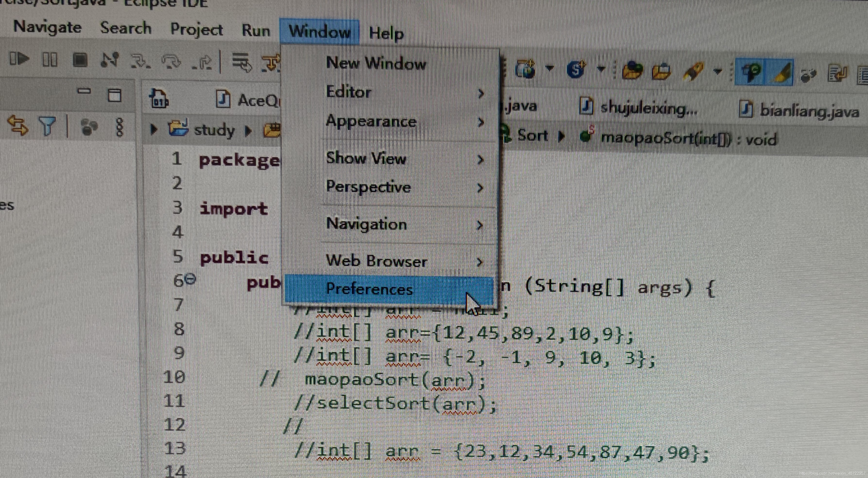Click the gray balls icon beside filter
The width and height of the screenshot is (868, 478).
pos(89,127)
